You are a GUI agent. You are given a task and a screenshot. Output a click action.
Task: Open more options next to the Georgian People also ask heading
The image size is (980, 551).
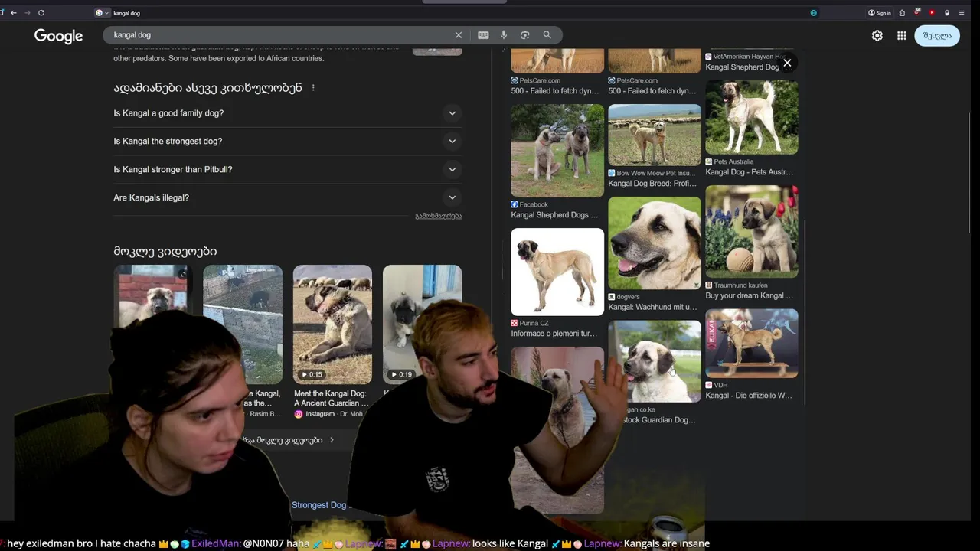pyautogui.click(x=313, y=88)
